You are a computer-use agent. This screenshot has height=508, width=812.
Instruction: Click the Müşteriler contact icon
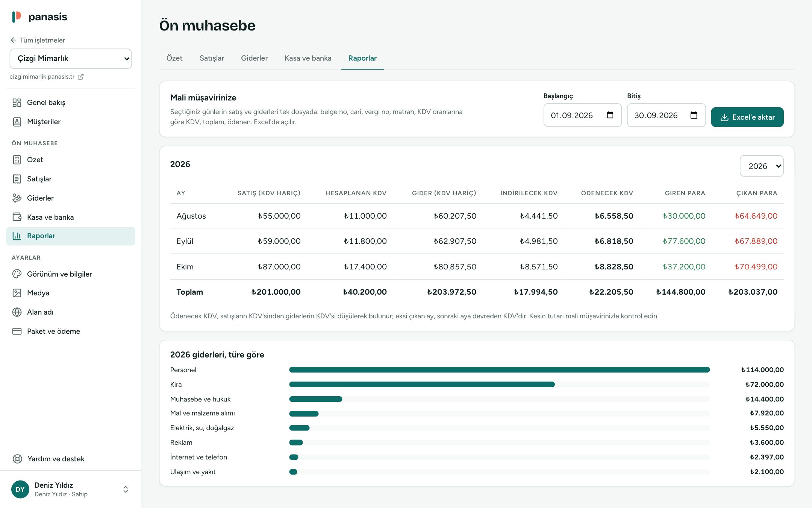[17, 122]
